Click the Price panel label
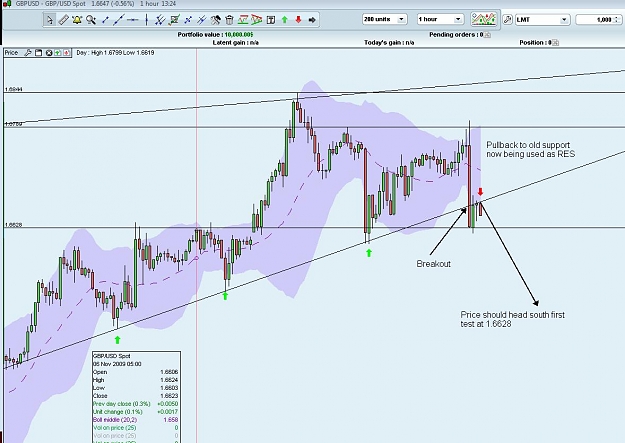 12,53
